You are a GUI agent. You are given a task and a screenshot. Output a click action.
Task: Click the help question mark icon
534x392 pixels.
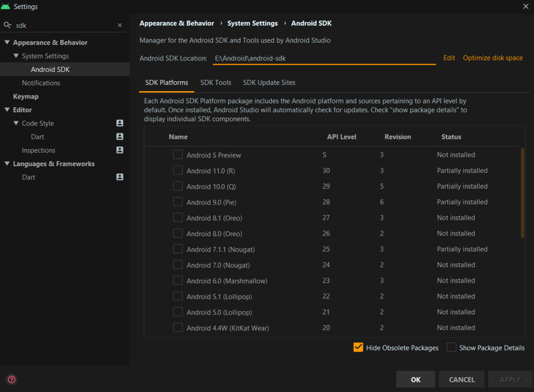12,380
